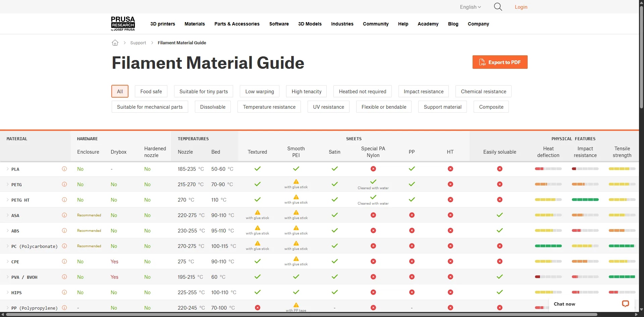Click PETG HT Impact resistance rating bar

coord(585,200)
